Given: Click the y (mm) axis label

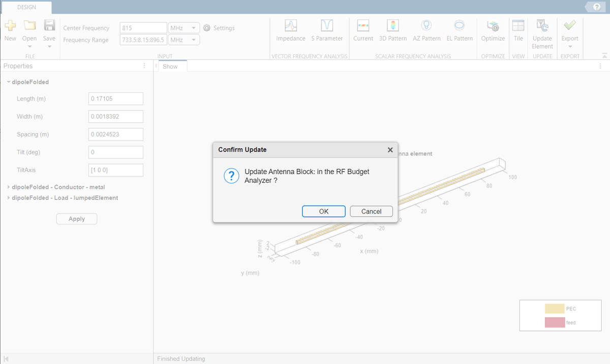Looking at the screenshot, I should 250,273.
